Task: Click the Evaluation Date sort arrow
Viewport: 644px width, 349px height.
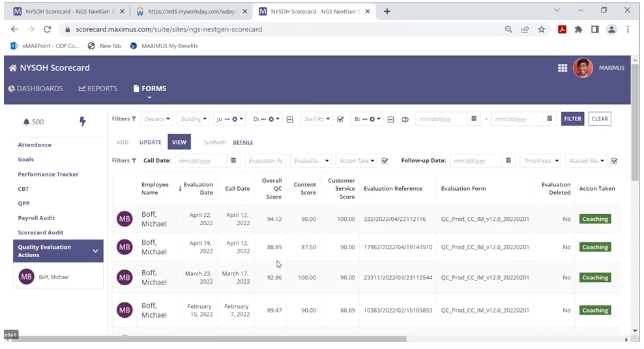Action: [180, 189]
